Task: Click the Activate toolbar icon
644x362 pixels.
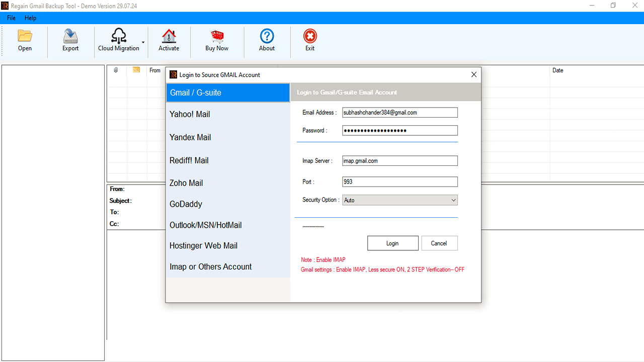Action: coord(169,40)
